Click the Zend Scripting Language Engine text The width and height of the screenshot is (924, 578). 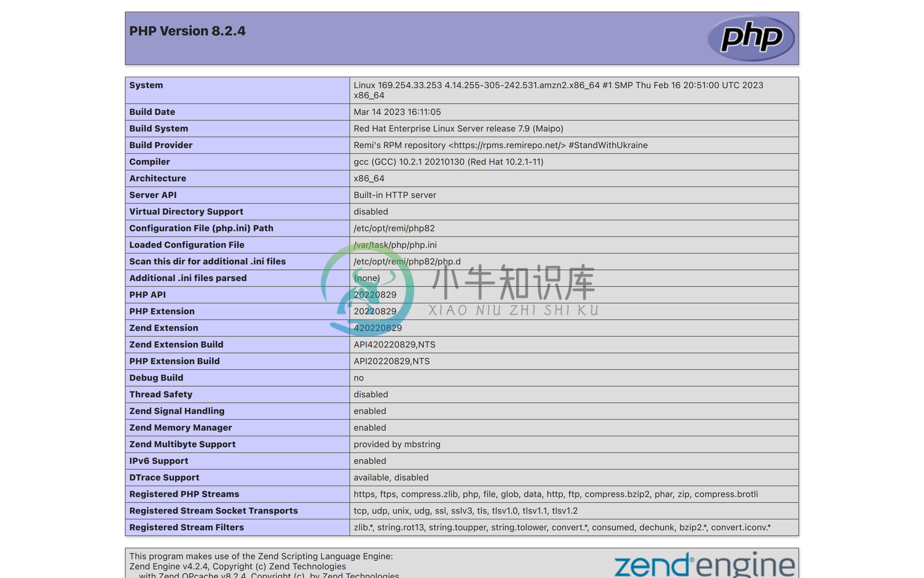[261, 557]
